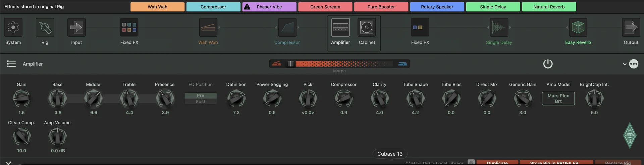
Task: Click the Kemper logo badge
Action: (x=630, y=135)
